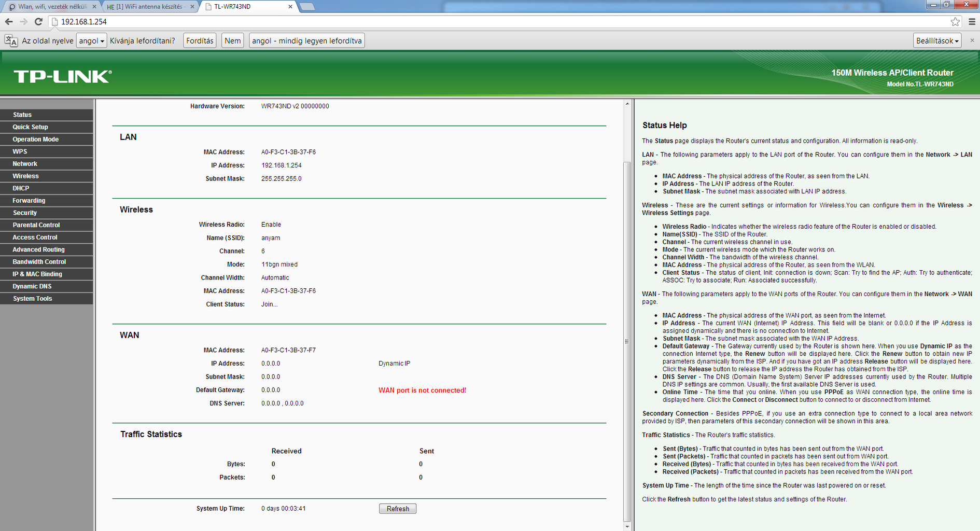Reload the router page

click(38, 22)
